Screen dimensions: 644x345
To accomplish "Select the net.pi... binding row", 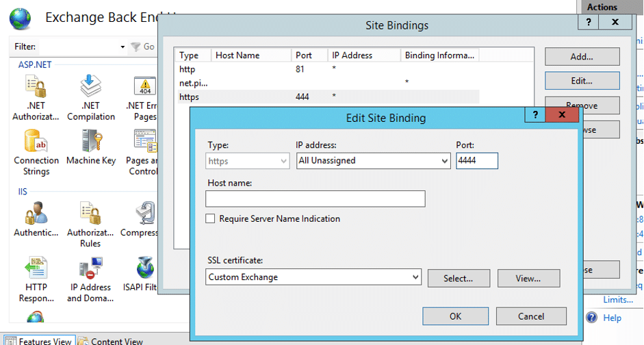I will 329,83.
